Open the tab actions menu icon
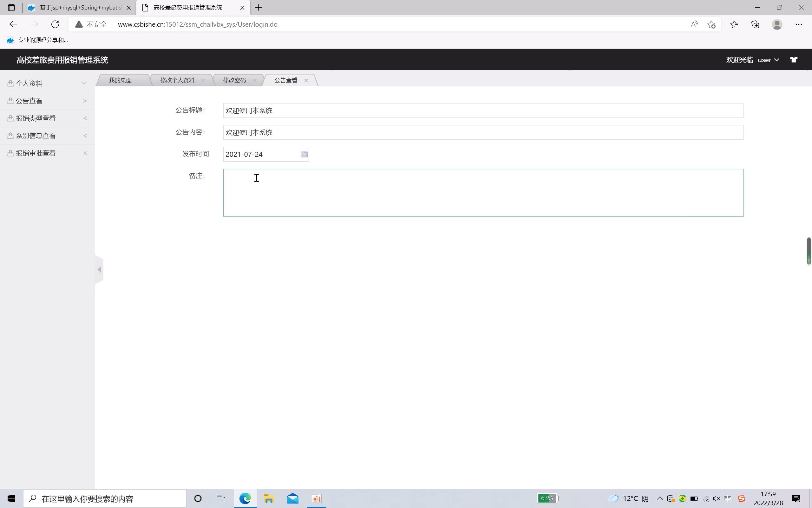The width and height of the screenshot is (812, 508). tap(11, 7)
